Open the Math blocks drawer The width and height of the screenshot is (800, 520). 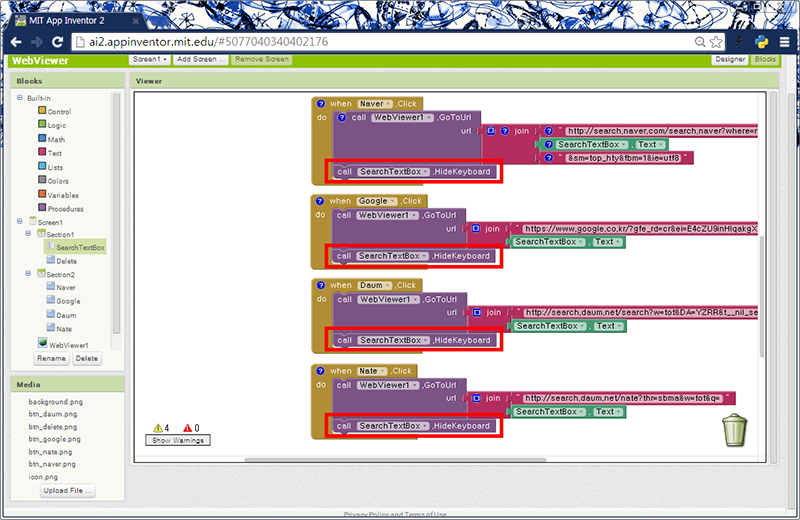(52, 139)
